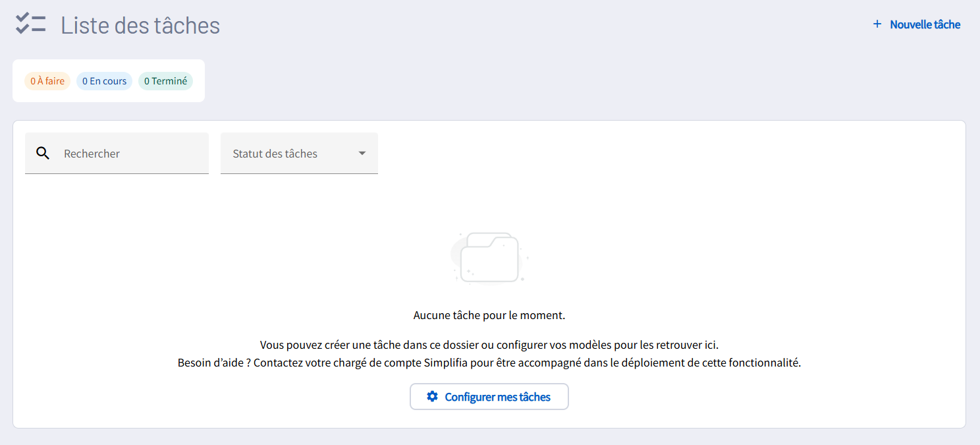Click the checklist icon beside the page title

(30, 24)
